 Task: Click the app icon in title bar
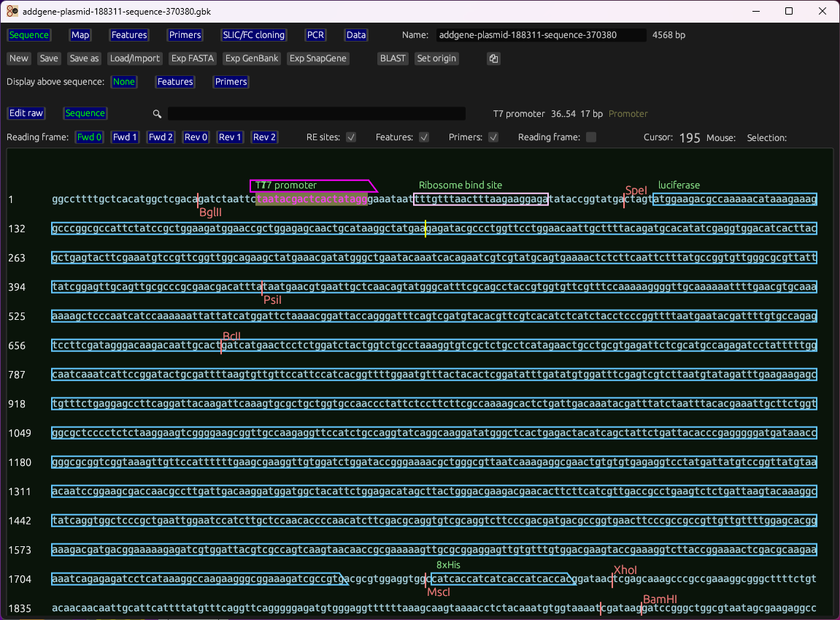(12, 11)
